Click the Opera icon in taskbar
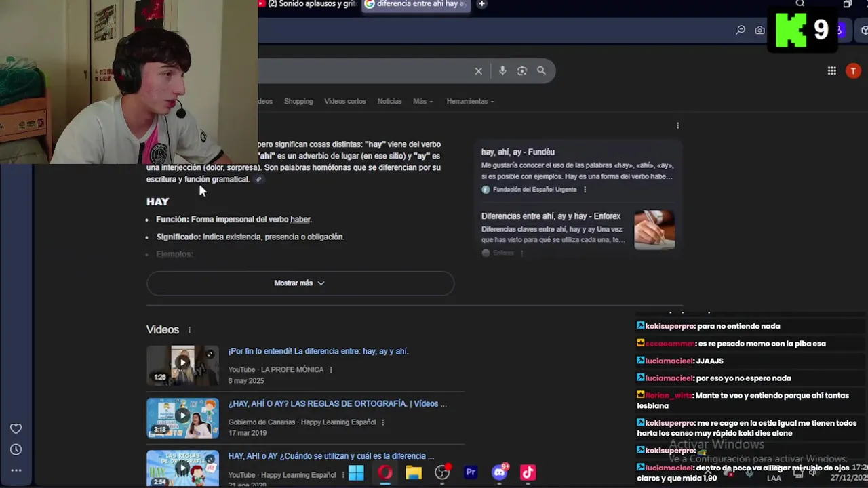This screenshot has height=488, width=868. [x=384, y=472]
